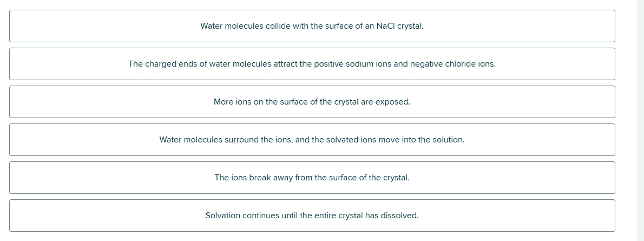Choose the item about ions leaving crystal surface
Screen dimensions: 644x241
[x=312, y=178]
